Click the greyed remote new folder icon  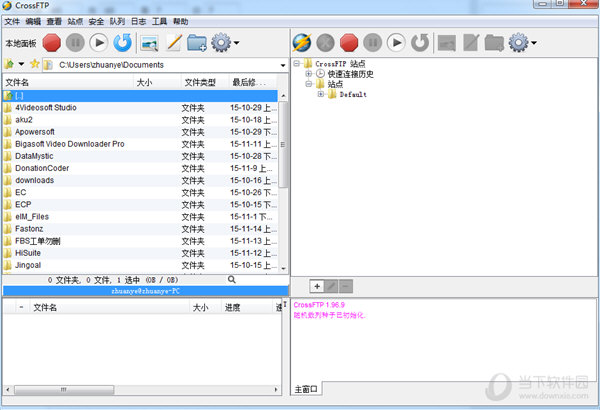click(x=494, y=43)
